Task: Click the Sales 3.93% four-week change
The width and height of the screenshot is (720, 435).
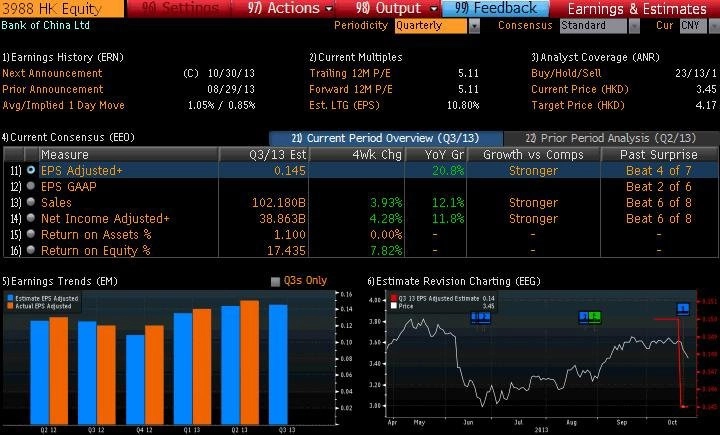Action: pos(386,203)
